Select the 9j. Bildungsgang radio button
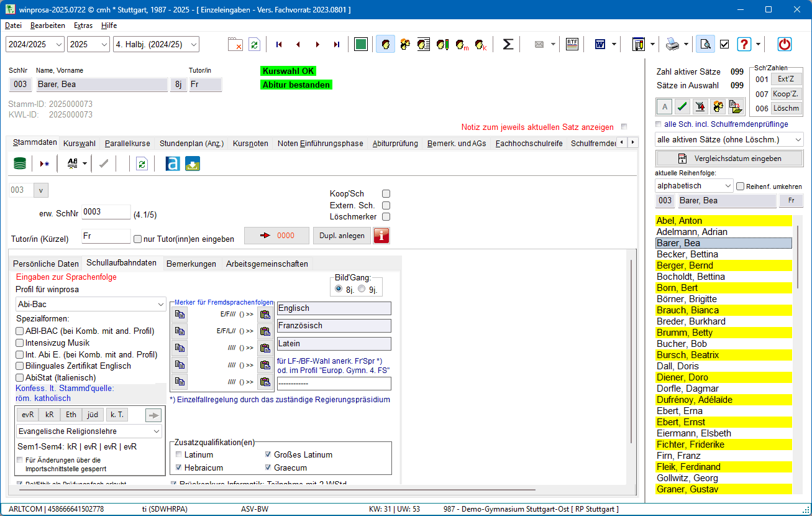The width and height of the screenshot is (812, 516). [x=362, y=289]
